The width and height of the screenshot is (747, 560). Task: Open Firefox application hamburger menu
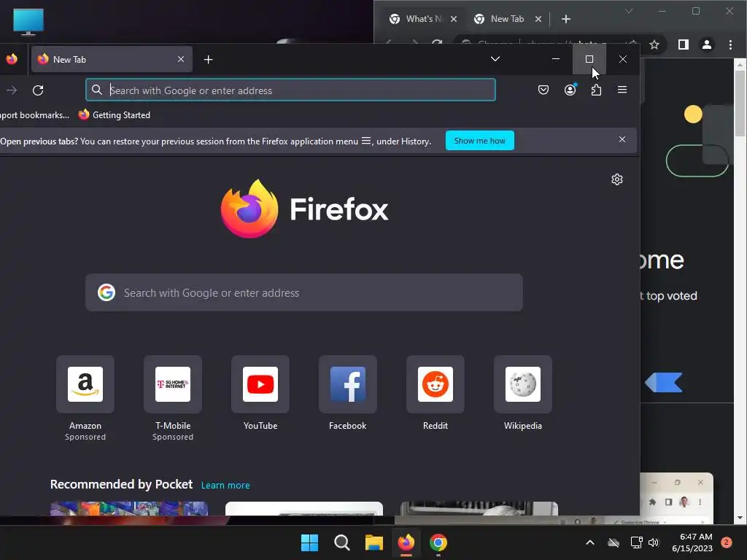622,90
